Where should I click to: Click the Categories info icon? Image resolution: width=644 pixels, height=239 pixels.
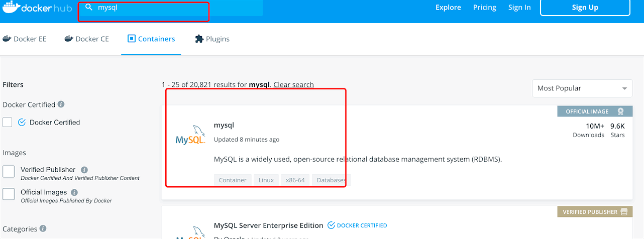tap(43, 228)
